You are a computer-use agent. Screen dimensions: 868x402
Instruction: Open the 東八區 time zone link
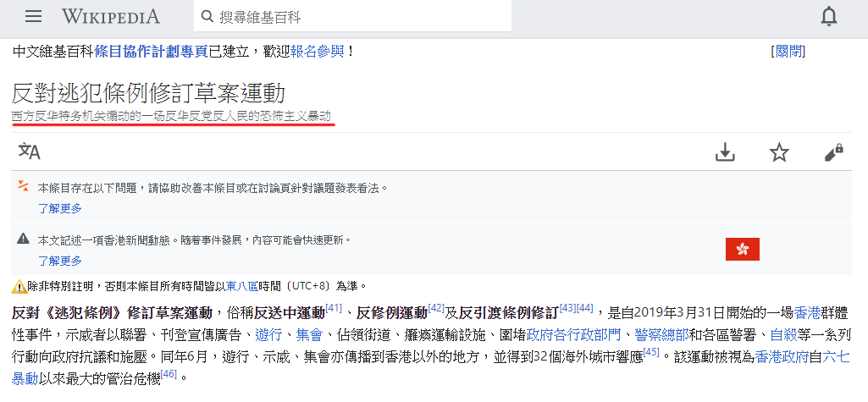(x=242, y=286)
